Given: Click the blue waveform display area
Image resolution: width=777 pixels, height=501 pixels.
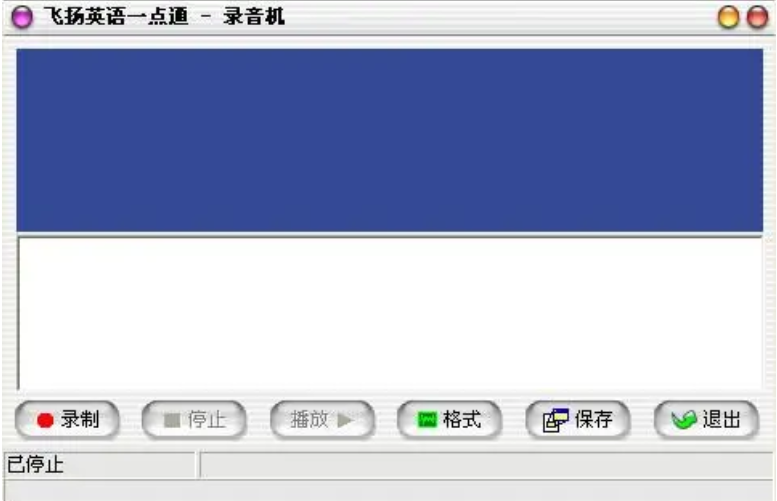Looking at the screenshot, I should coord(389,140).
